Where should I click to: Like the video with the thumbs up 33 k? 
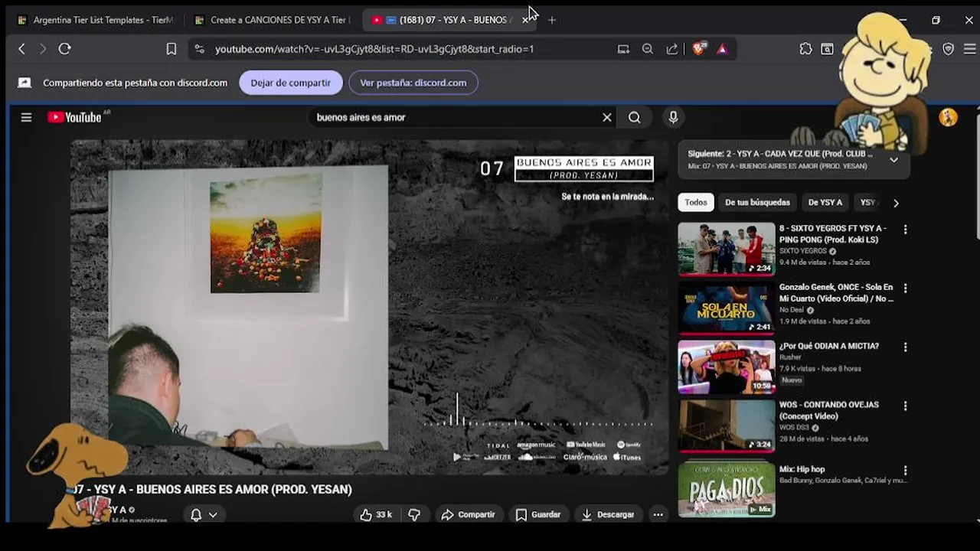[x=376, y=514]
